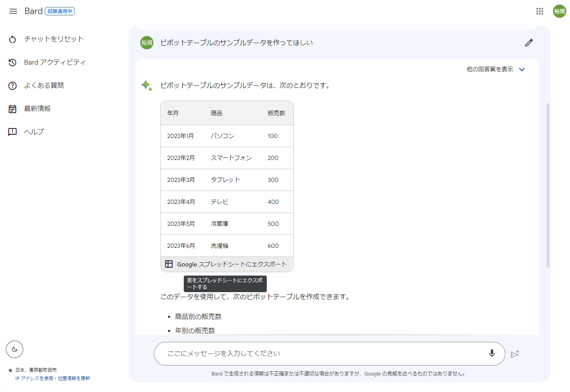Open the navigation hamburger menu

coord(13,11)
